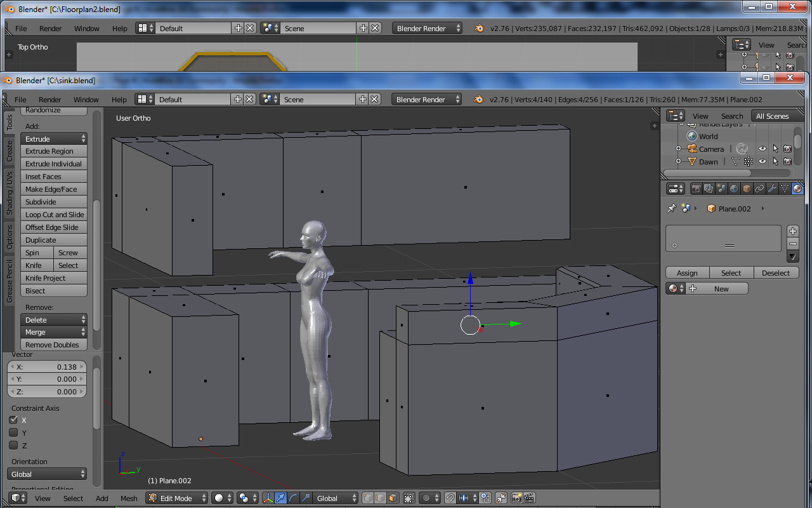
Task: Adjust the Vector X value field 0.138
Action: tap(47, 367)
